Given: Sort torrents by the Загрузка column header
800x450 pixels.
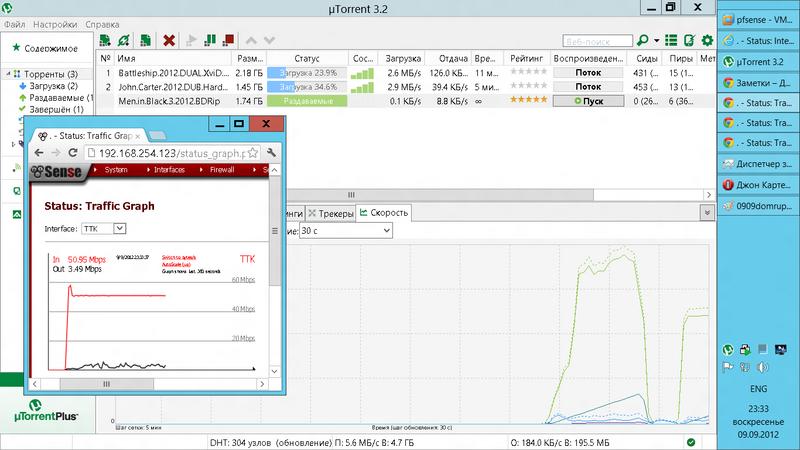Looking at the screenshot, I should pyautogui.click(x=403, y=59).
